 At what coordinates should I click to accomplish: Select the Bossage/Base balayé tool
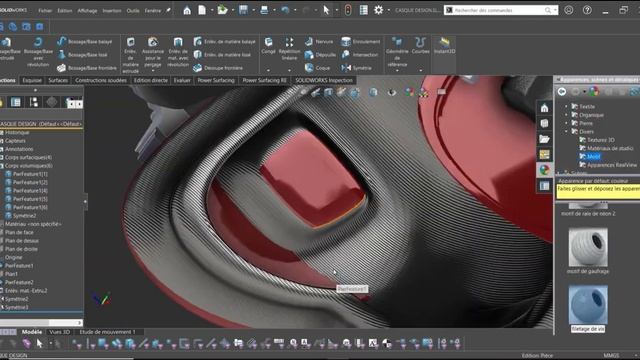[84, 42]
